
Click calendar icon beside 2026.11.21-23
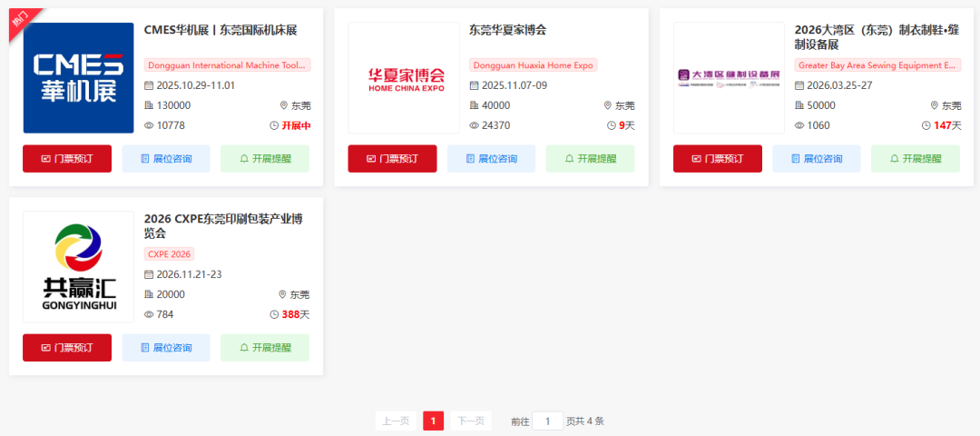click(149, 274)
